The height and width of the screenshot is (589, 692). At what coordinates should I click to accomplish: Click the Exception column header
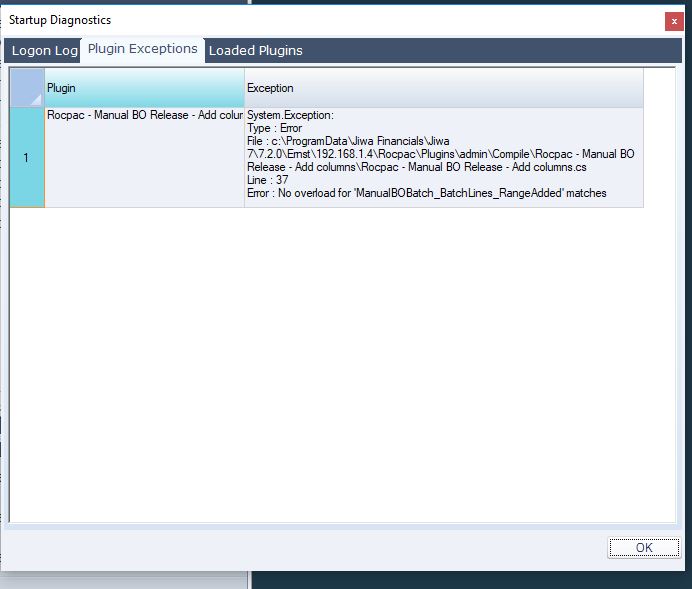point(443,88)
